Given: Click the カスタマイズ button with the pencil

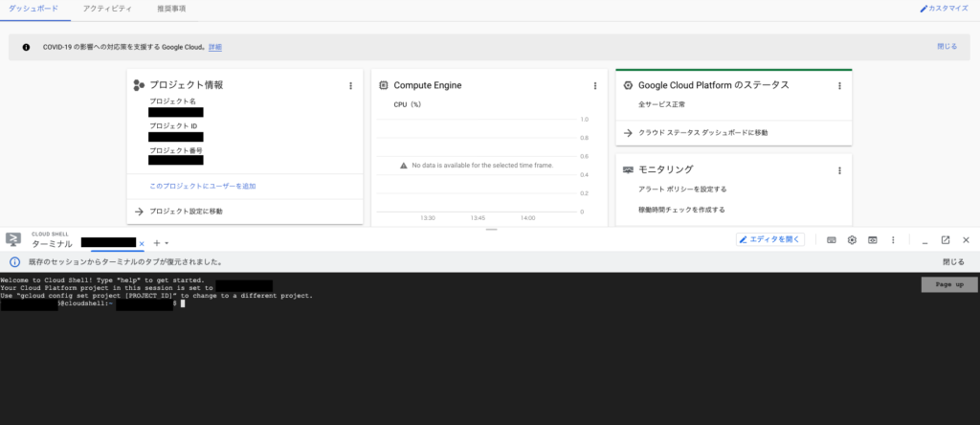Looking at the screenshot, I should 944,9.
